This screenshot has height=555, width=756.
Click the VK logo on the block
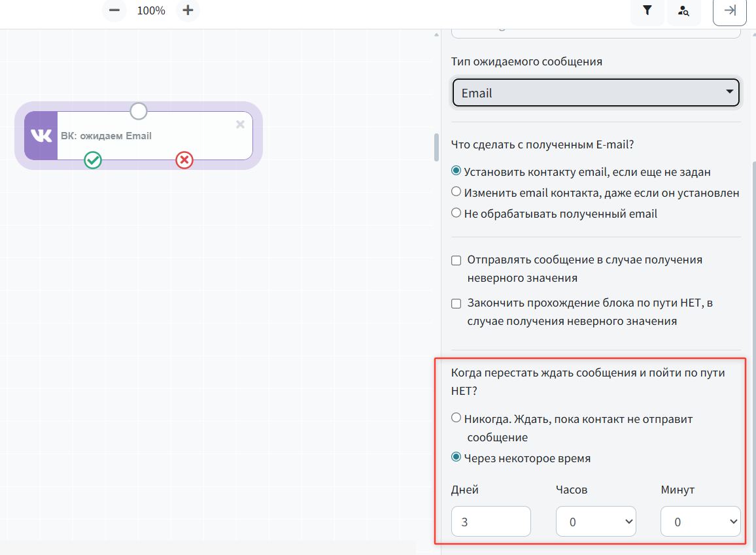click(x=41, y=135)
